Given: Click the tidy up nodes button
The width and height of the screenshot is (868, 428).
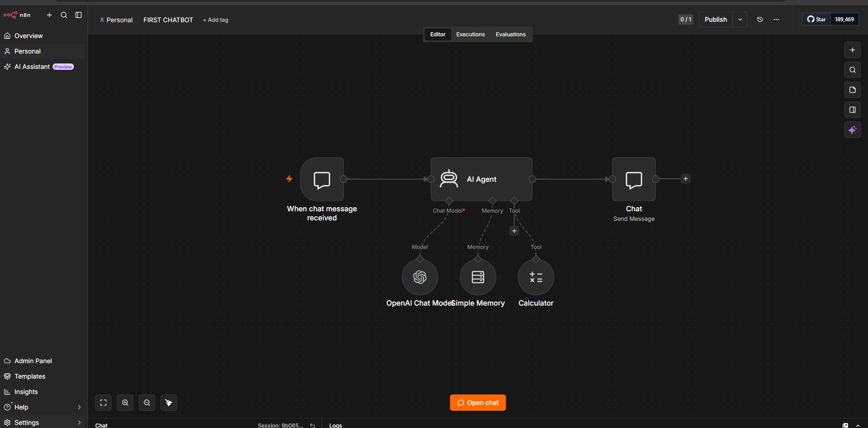Looking at the screenshot, I should [169, 403].
